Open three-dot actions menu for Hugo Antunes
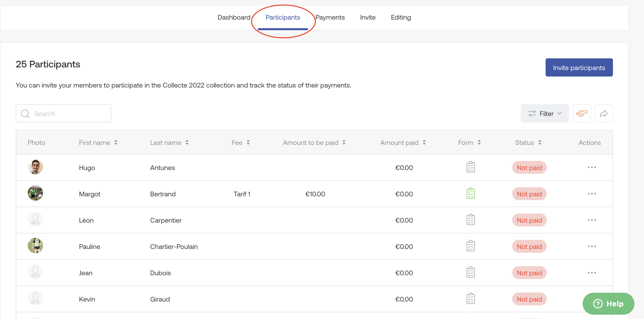This screenshot has width=644, height=319. tap(591, 167)
